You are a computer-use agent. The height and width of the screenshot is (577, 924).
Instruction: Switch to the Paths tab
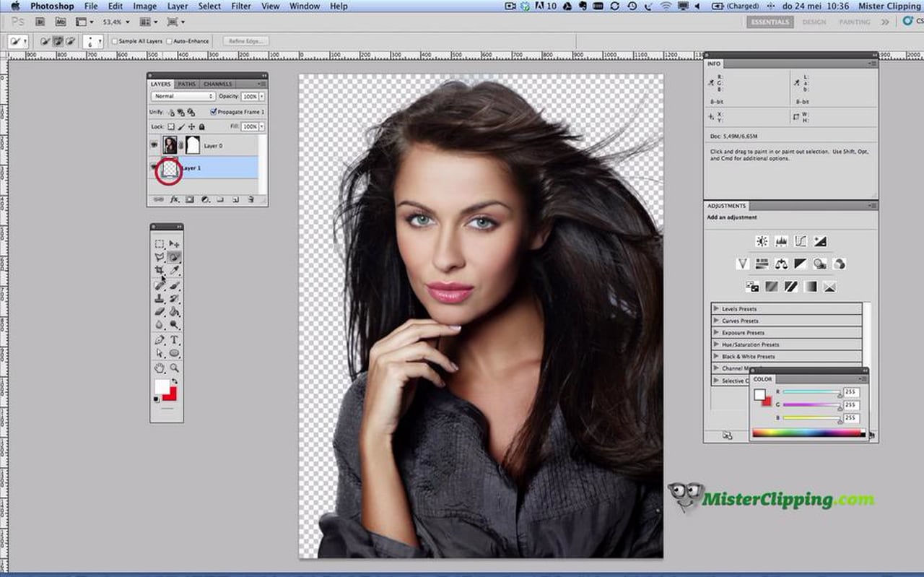187,84
